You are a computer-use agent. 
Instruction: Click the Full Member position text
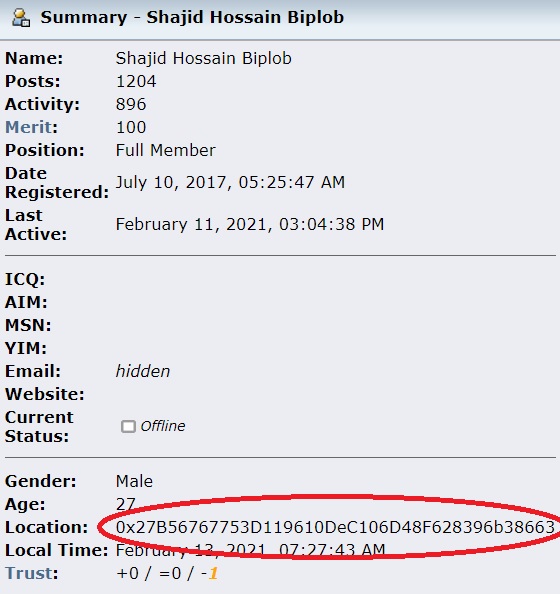(x=166, y=150)
